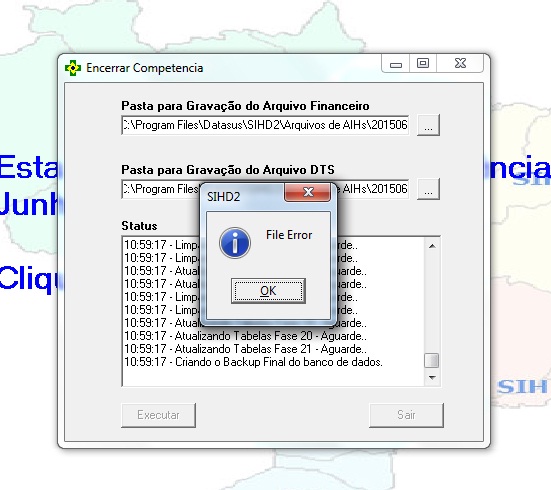Click 'Pasta para Gravação do Arquivo Financeiro' label
The width and height of the screenshot is (551, 490).
[x=245, y=106]
